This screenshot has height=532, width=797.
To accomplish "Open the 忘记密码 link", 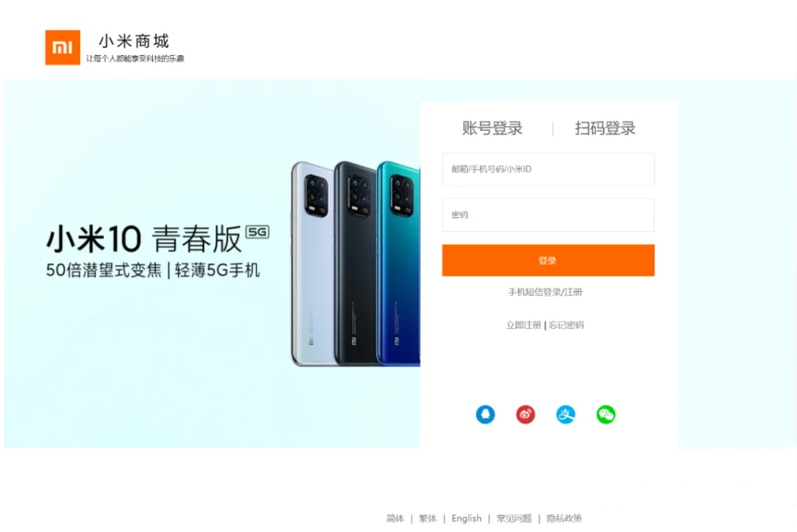I will [x=566, y=325].
